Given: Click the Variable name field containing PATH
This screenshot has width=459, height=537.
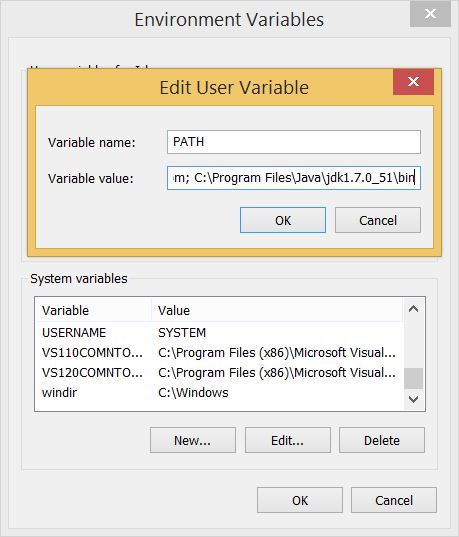Looking at the screenshot, I should pos(294,142).
